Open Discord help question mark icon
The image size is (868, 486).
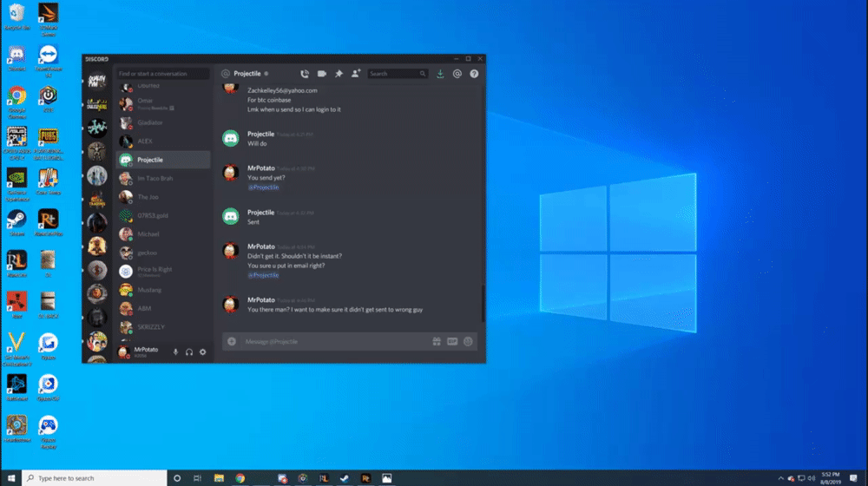475,74
